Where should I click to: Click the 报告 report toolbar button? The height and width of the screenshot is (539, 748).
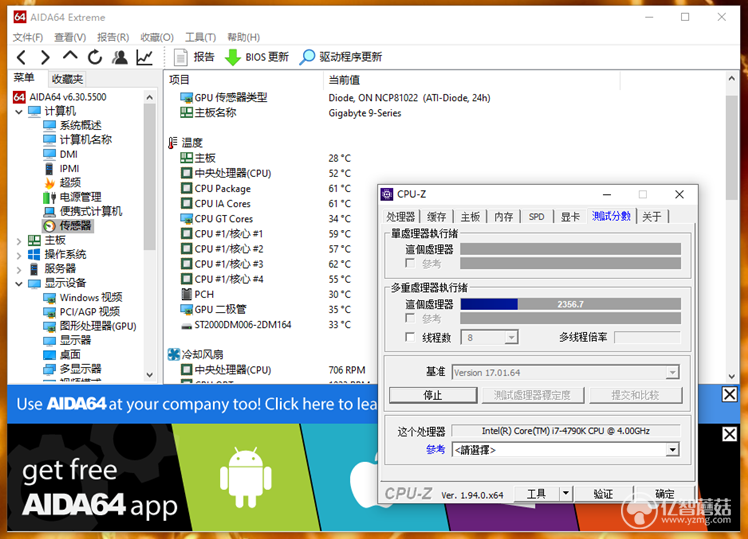tap(194, 57)
